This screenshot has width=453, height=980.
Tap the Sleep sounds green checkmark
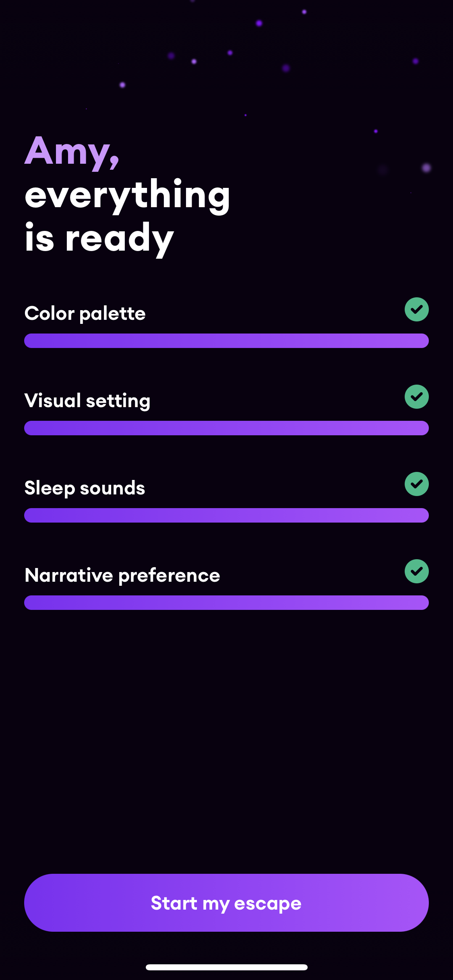416,484
